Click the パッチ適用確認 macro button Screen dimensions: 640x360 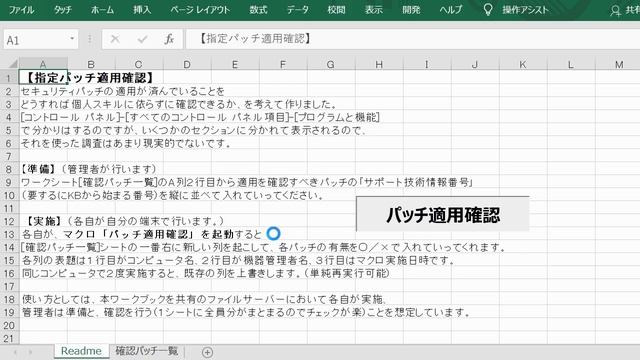point(442,214)
